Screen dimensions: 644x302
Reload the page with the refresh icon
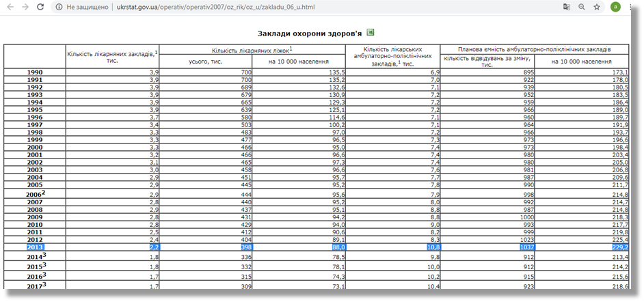pyautogui.click(x=41, y=7)
